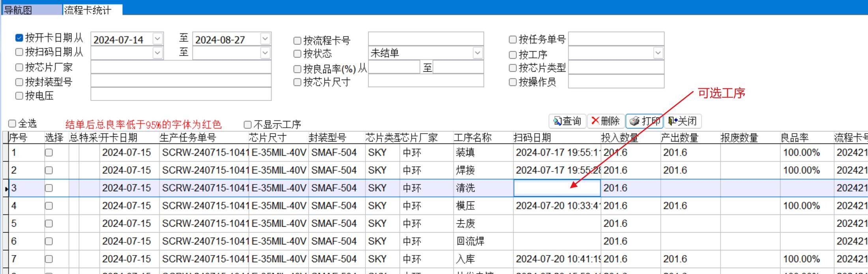Click the 删除 delete button
Screen dimensions: 868x274
point(606,121)
